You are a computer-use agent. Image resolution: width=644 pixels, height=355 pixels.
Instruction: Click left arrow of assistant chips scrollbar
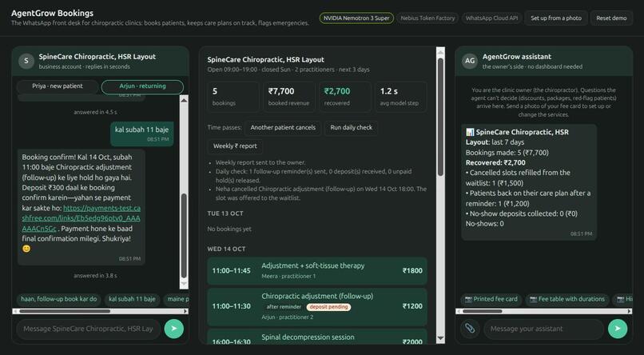pyautogui.click(x=459, y=312)
